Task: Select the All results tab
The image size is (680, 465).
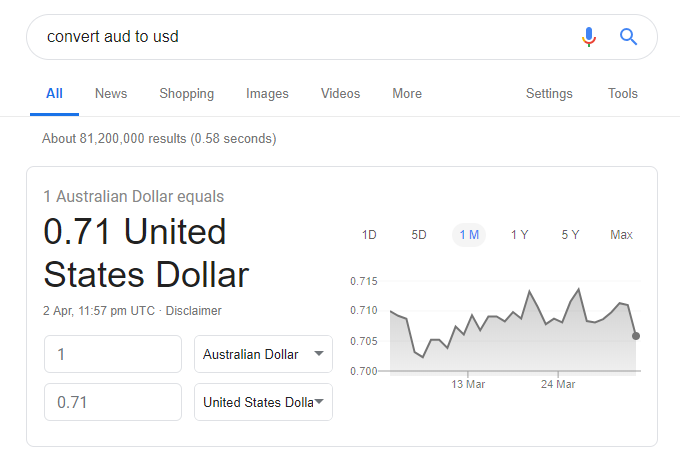Action: click(54, 93)
